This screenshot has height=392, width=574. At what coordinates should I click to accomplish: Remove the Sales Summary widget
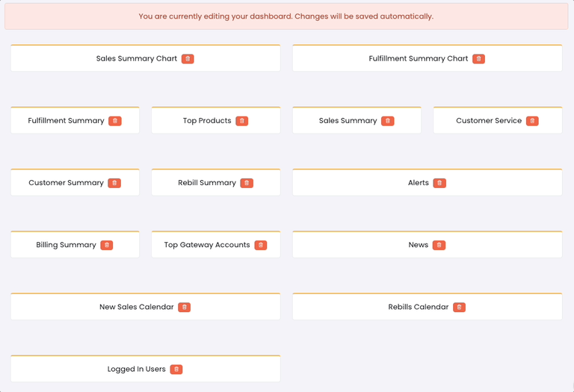(x=387, y=121)
